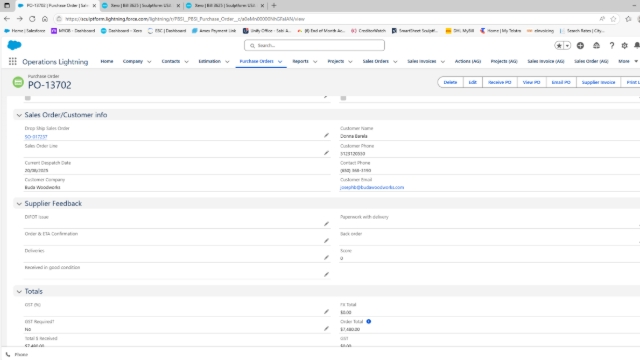This screenshot has height=360, width=640.
Task: Click the Salesforce global Search box
Action: click(314, 45)
